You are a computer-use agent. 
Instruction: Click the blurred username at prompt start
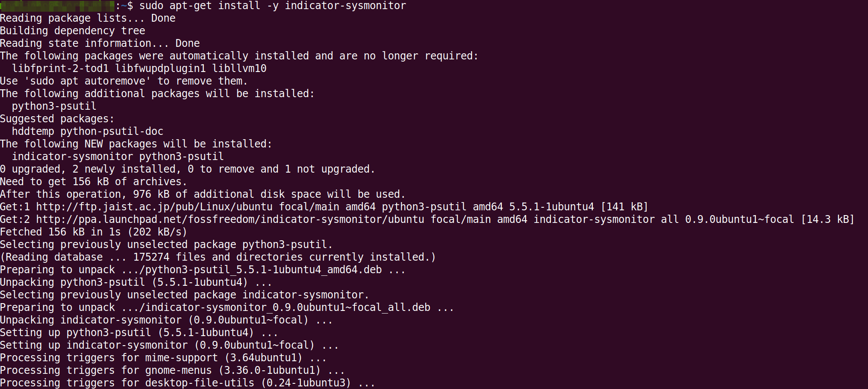pyautogui.click(x=57, y=6)
